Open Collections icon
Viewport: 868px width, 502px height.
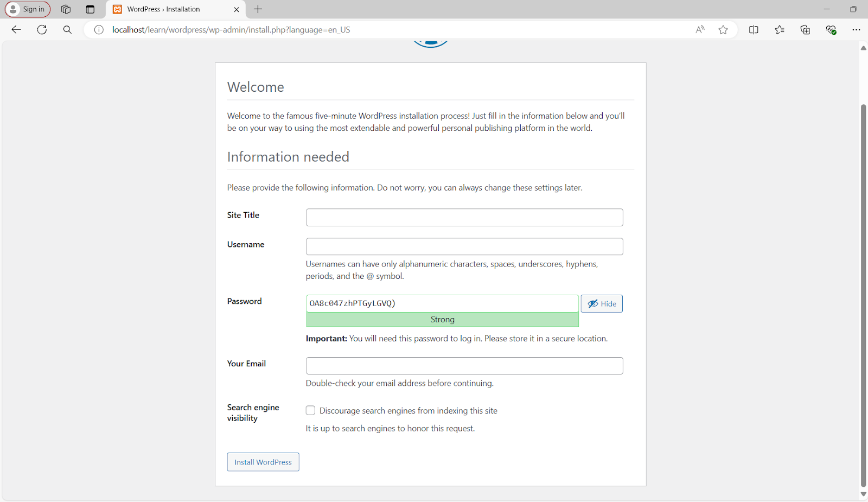tap(805, 30)
